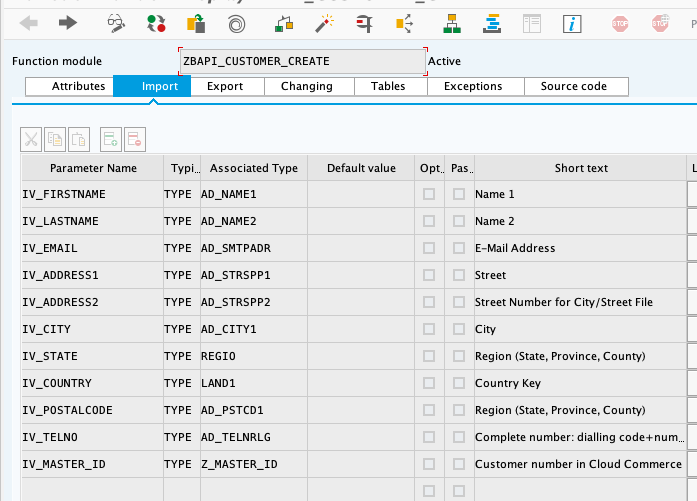The height and width of the screenshot is (501, 697).
Task: Activate with the magic wand icon
Action: (324, 23)
